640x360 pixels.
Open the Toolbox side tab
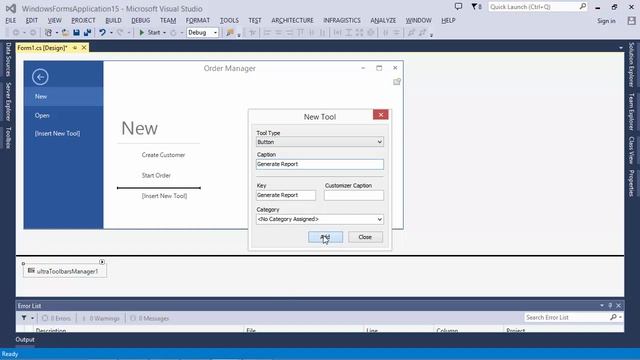click(x=8, y=138)
